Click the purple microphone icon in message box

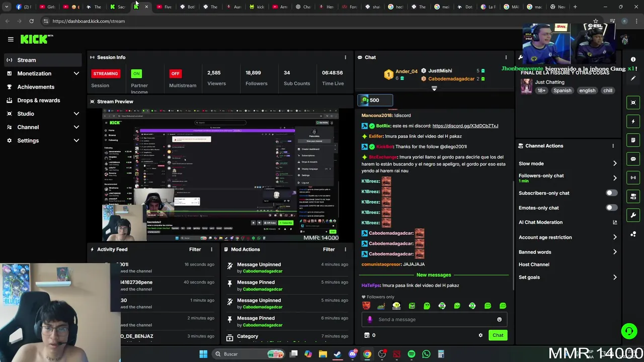(x=370, y=319)
